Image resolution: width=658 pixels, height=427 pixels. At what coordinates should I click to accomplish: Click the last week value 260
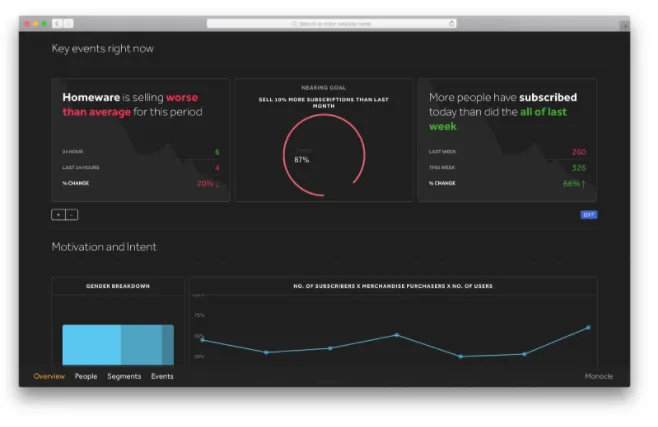coord(579,152)
